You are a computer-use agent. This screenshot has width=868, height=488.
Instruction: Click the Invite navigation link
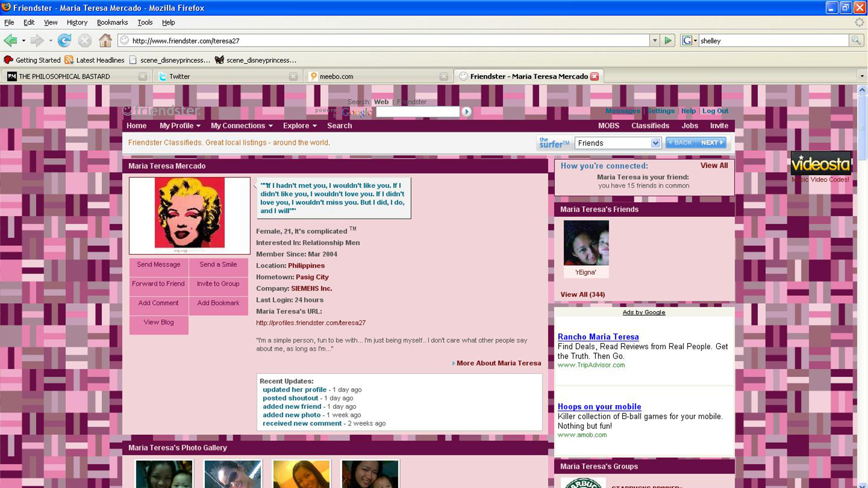(x=719, y=126)
